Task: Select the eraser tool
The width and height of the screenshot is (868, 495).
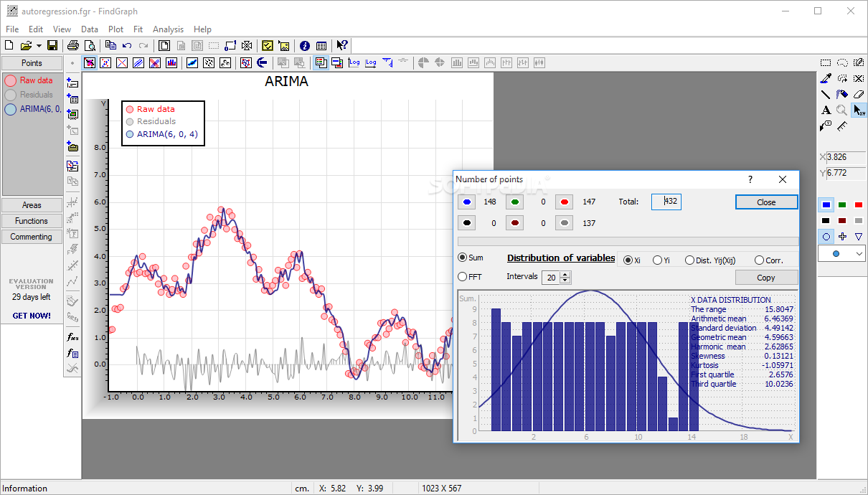Action: point(859,95)
